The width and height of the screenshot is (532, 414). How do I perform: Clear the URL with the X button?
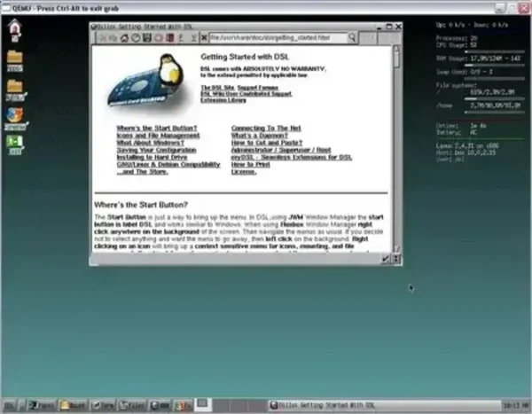click(x=204, y=37)
